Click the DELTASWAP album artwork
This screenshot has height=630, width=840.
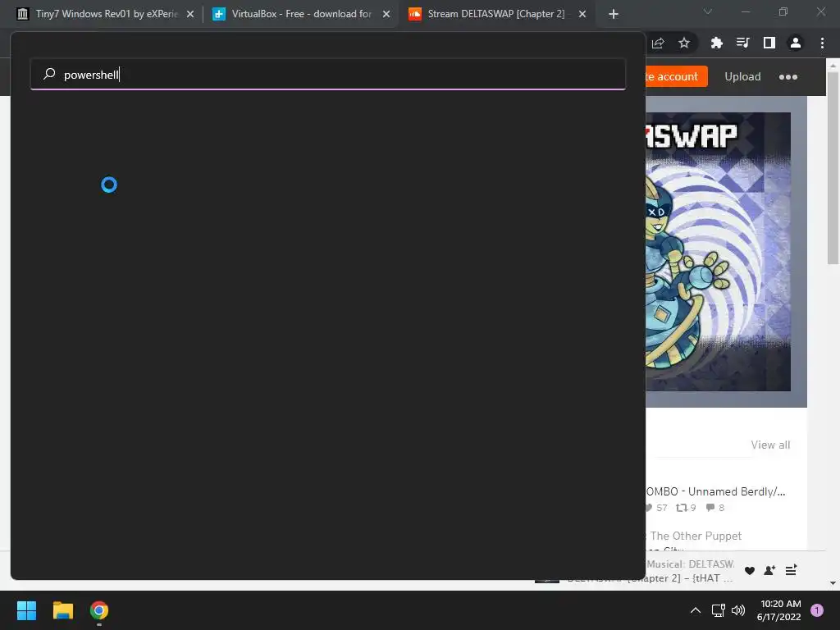[x=718, y=252]
